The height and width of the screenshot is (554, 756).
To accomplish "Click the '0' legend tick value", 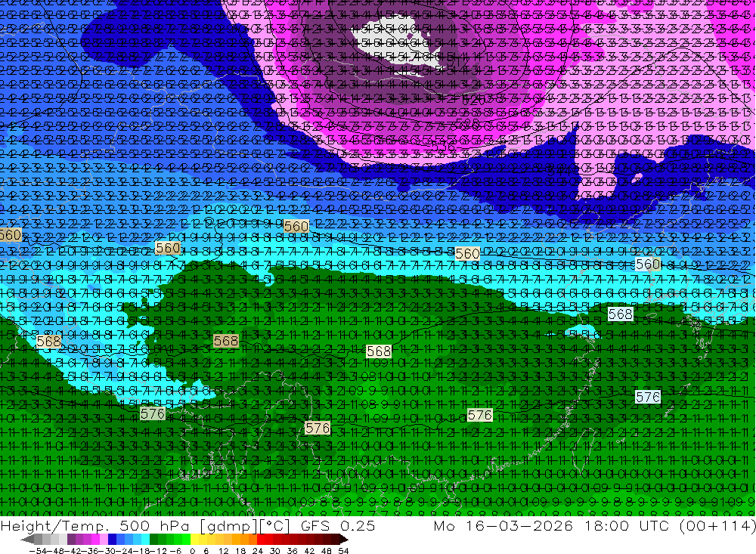I will pyautogui.click(x=192, y=551).
